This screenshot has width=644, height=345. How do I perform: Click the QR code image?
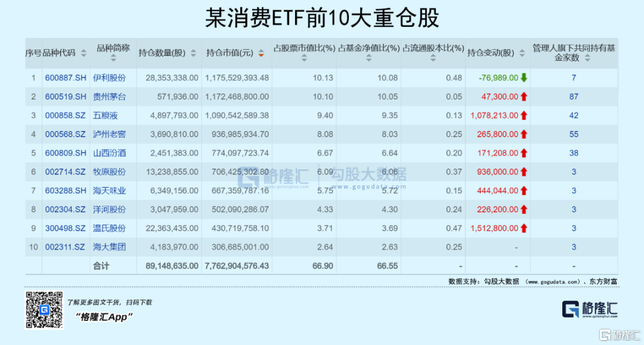click(44, 310)
